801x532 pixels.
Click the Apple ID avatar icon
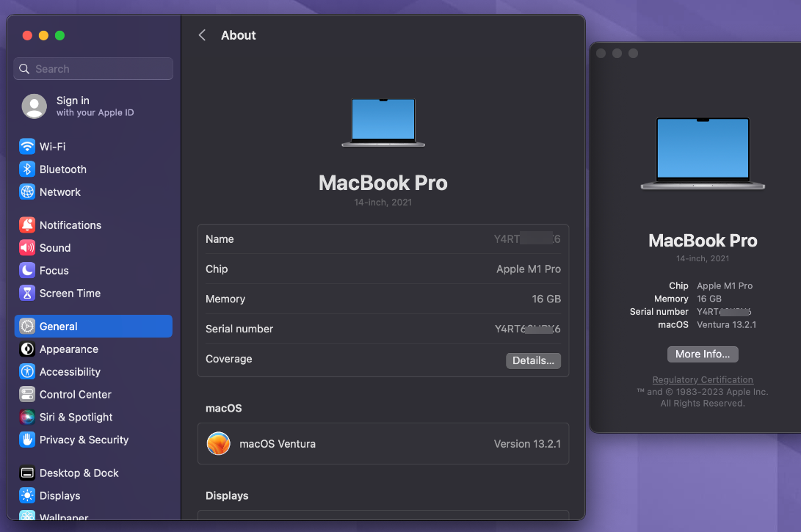point(35,106)
